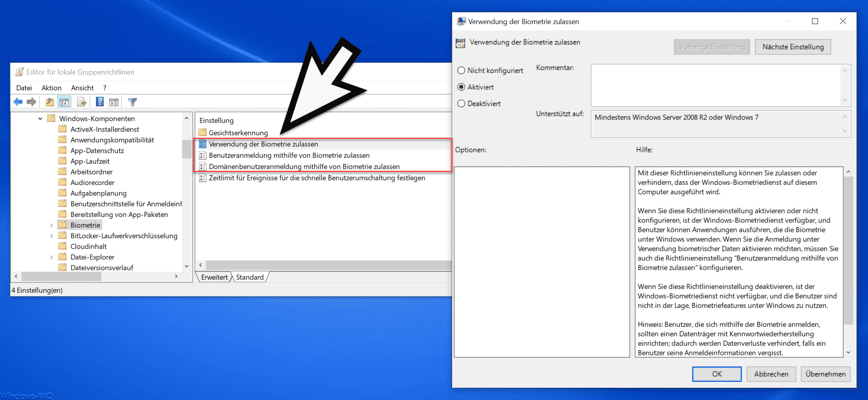Open the Ansicht menu
This screenshot has height=400, width=868.
[x=82, y=88]
